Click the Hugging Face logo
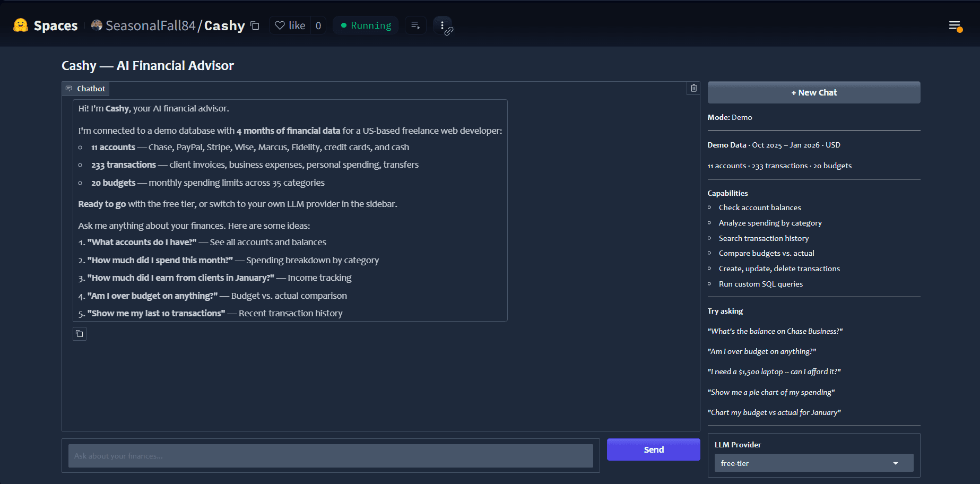The width and height of the screenshot is (980, 484). pos(20,24)
